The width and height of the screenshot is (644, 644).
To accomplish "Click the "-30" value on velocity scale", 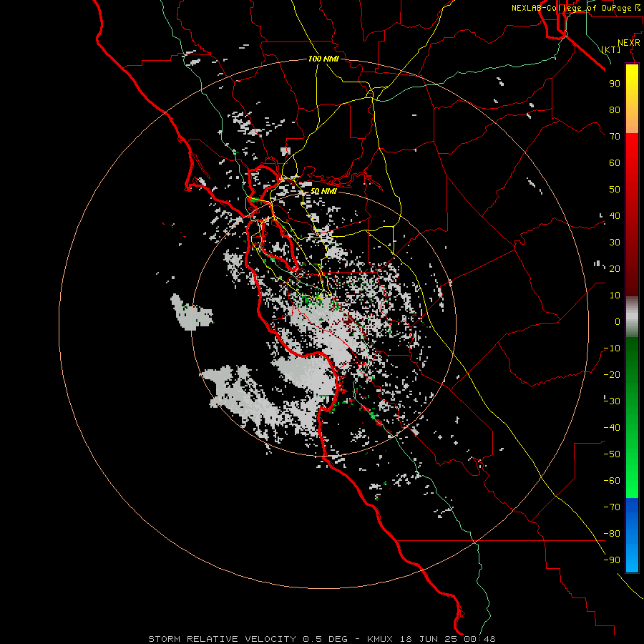I will 612,401.
